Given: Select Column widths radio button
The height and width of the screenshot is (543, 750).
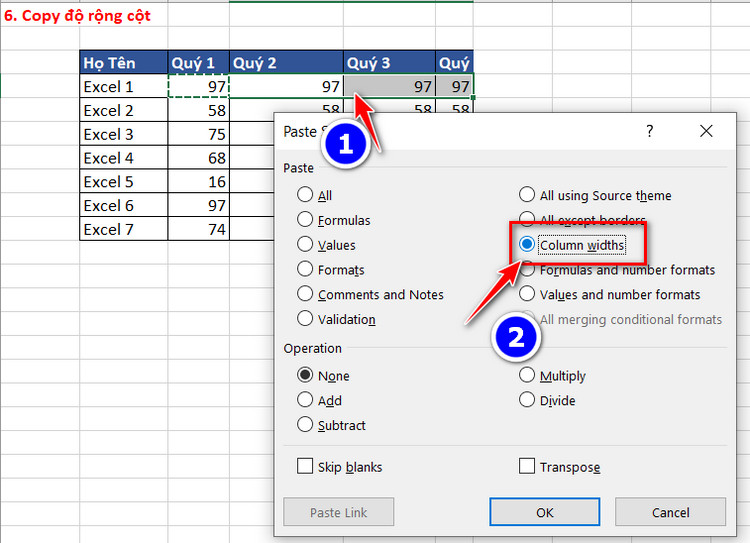Looking at the screenshot, I should coord(527,245).
